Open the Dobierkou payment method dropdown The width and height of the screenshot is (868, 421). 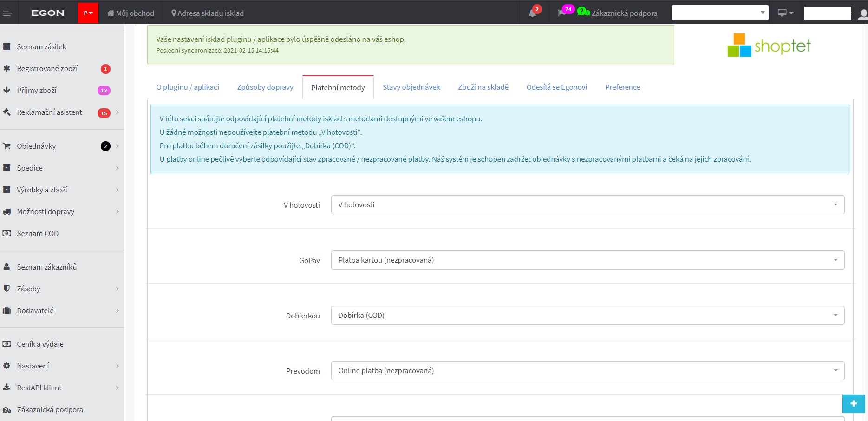coord(587,315)
